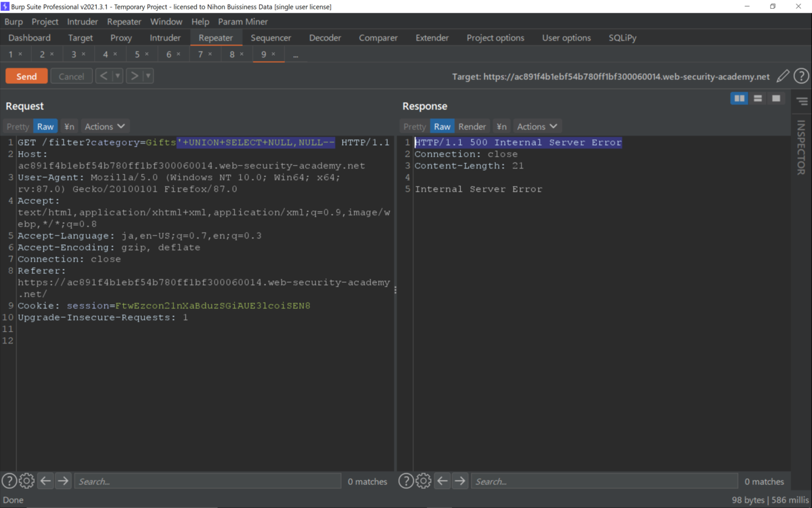
Task: Open the Window menu
Action: tap(166, 22)
